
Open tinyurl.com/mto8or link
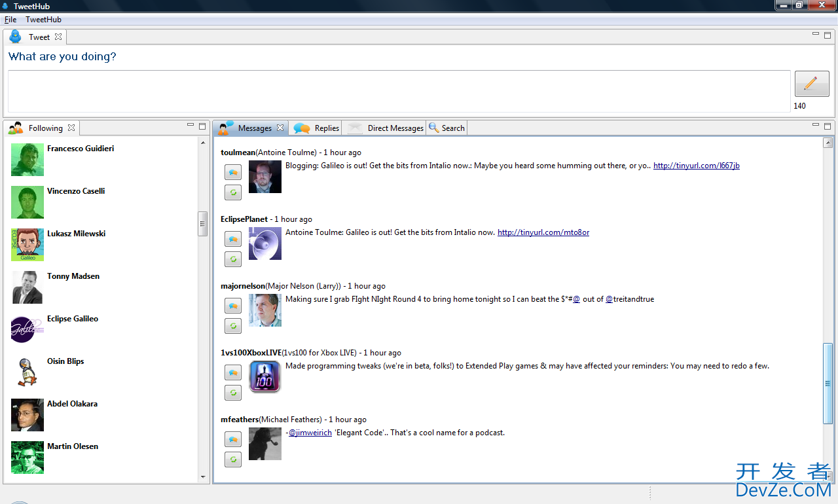[543, 232]
